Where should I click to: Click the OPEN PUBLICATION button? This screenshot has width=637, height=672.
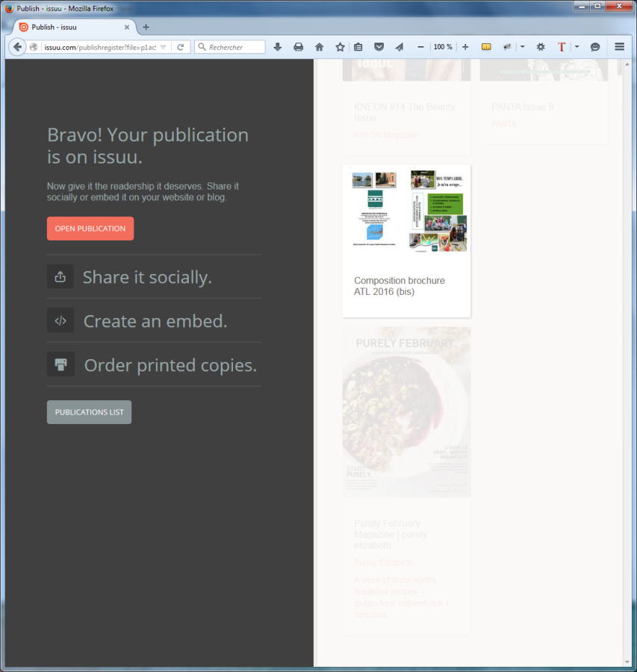click(90, 228)
